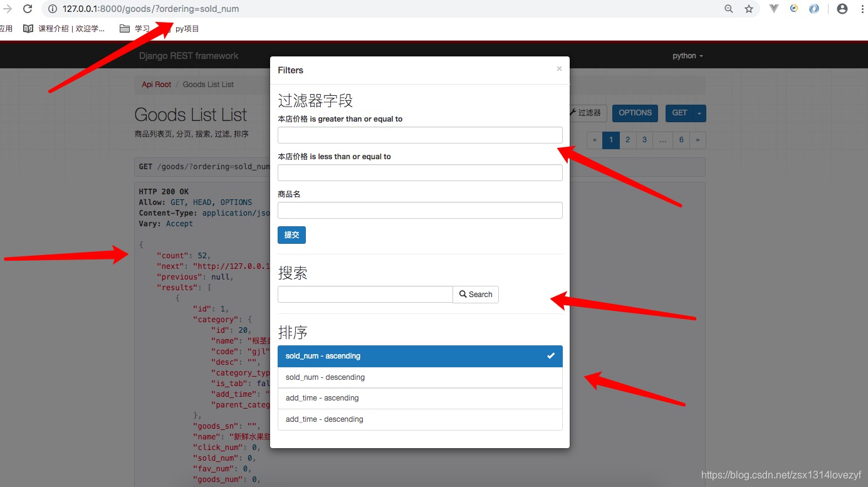Click the search text box under 搜索

click(x=365, y=294)
